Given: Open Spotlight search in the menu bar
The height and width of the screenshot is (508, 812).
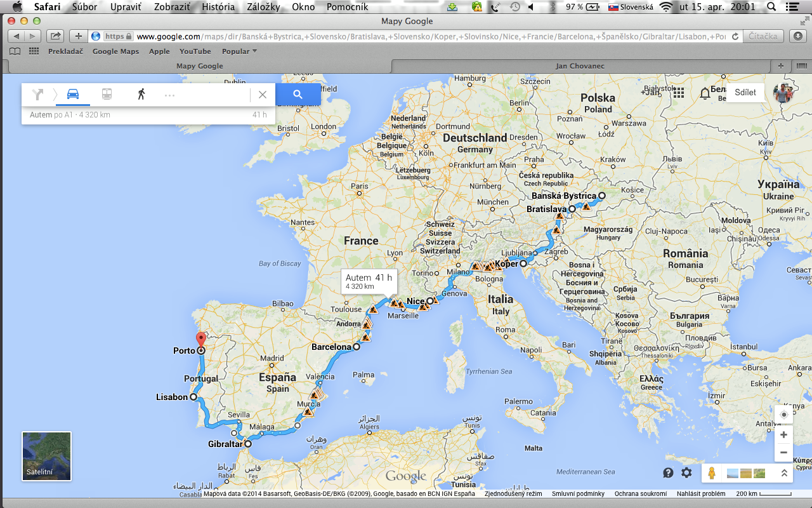Looking at the screenshot, I should coord(771,7).
